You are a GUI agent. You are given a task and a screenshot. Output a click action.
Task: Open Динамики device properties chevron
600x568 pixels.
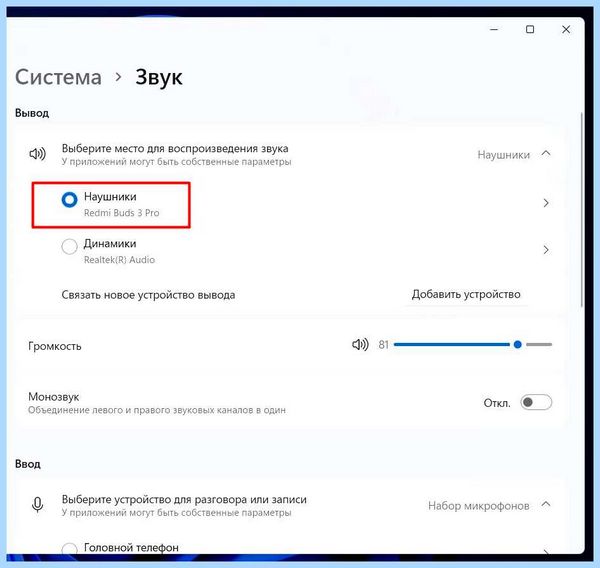[546, 250]
